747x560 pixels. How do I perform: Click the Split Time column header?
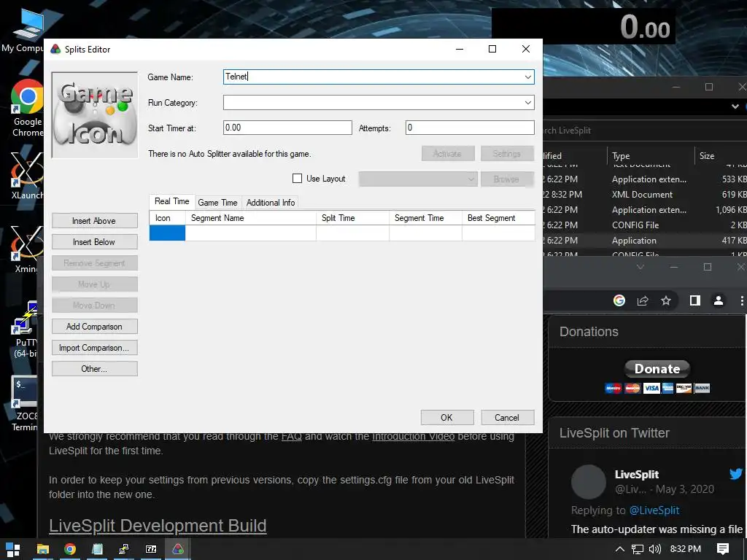point(352,218)
